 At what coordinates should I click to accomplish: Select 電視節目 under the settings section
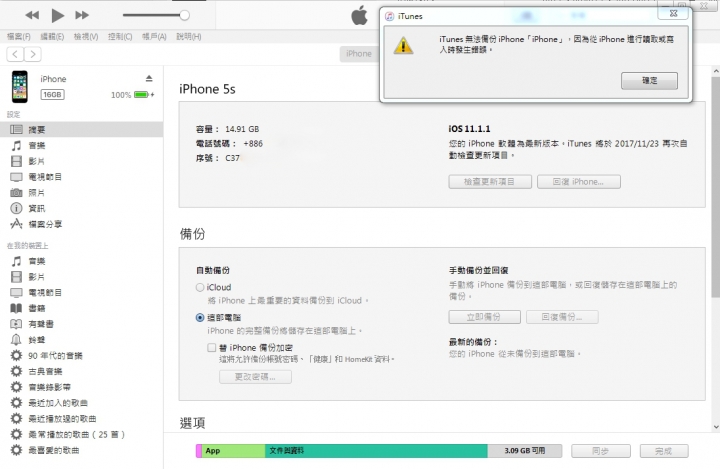81,177
